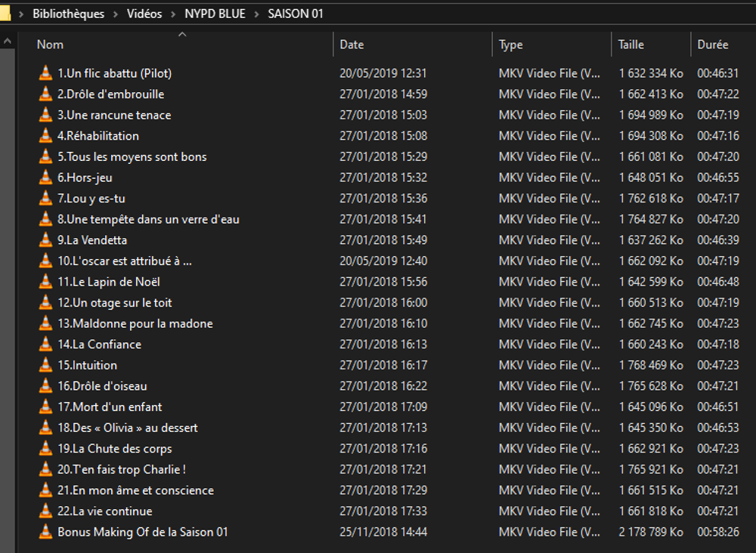Select the file 20.T'en fais trop Charlie !
Screen dimensions: 756x553
122,469
